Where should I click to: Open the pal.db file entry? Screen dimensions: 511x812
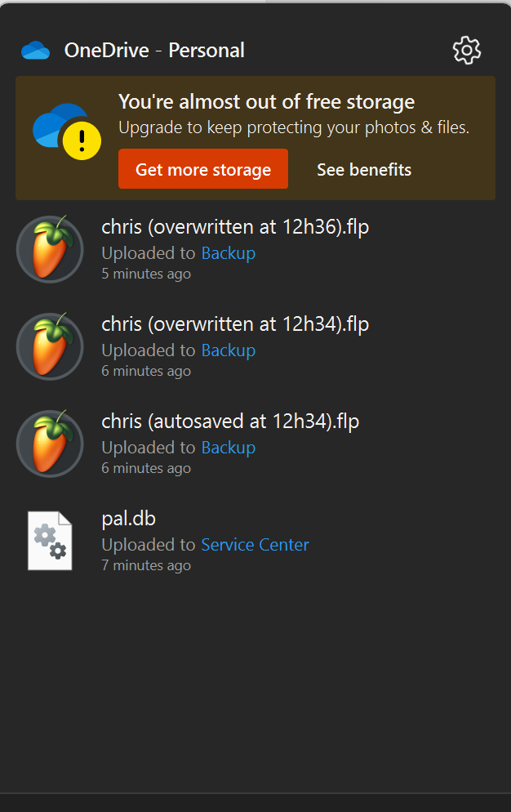click(x=128, y=519)
